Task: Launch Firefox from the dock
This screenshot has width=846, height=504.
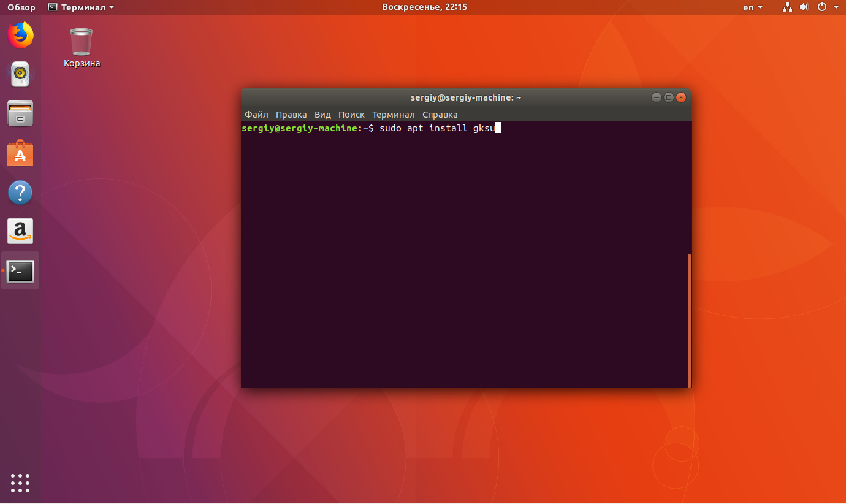Action: [20, 35]
